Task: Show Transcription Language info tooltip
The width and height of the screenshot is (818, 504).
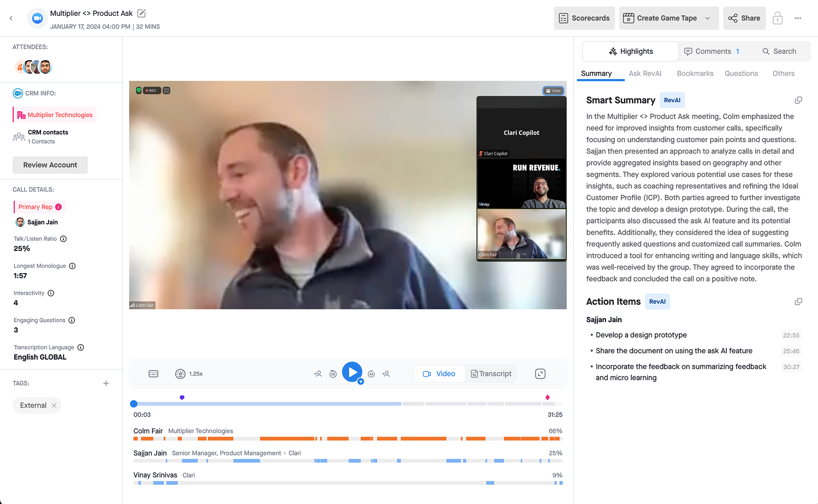Action: click(x=81, y=347)
